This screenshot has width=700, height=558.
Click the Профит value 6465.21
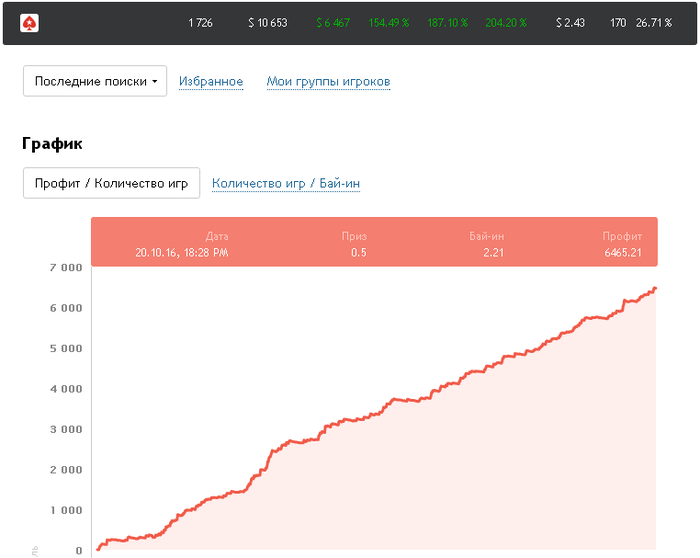623,253
